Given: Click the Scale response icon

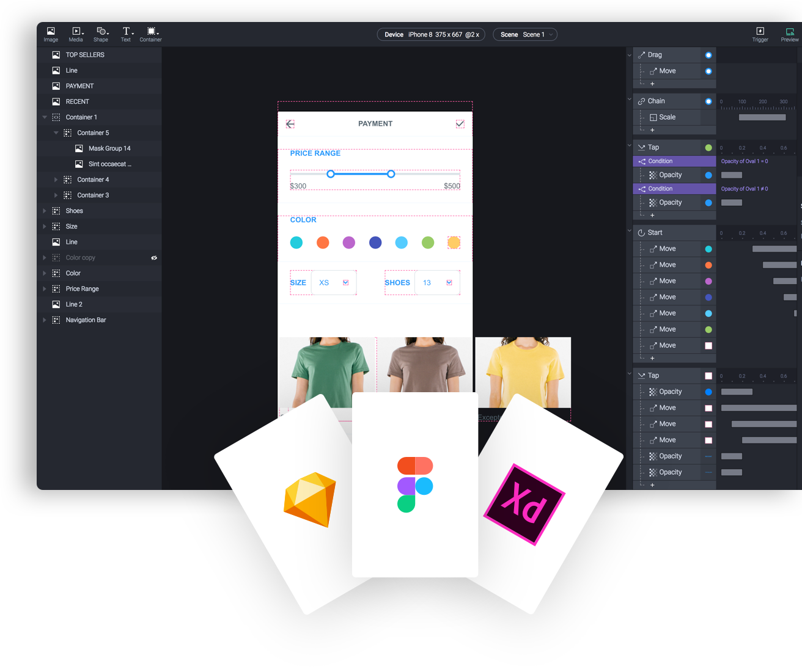Looking at the screenshot, I should pos(653,117).
